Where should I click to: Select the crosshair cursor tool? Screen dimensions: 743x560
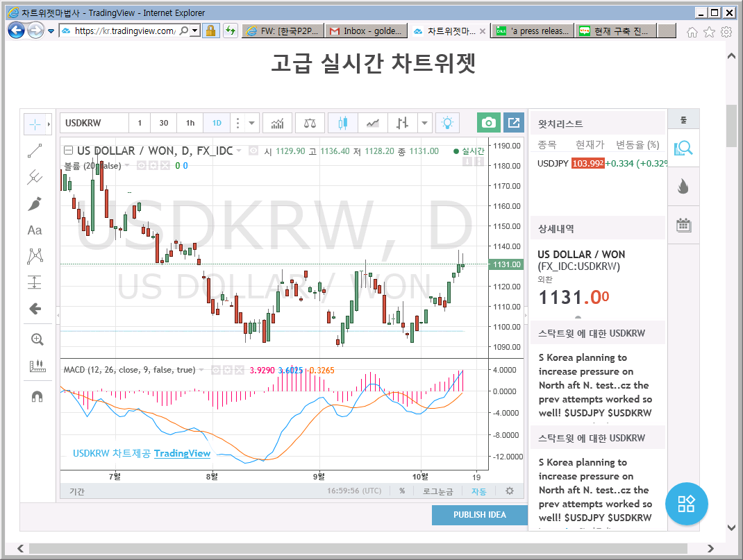35,124
